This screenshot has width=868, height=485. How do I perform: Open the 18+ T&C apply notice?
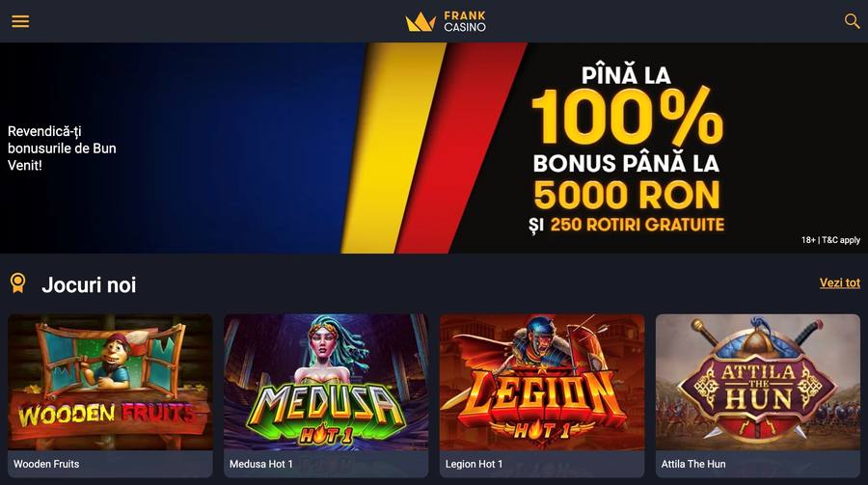pyautogui.click(x=830, y=240)
